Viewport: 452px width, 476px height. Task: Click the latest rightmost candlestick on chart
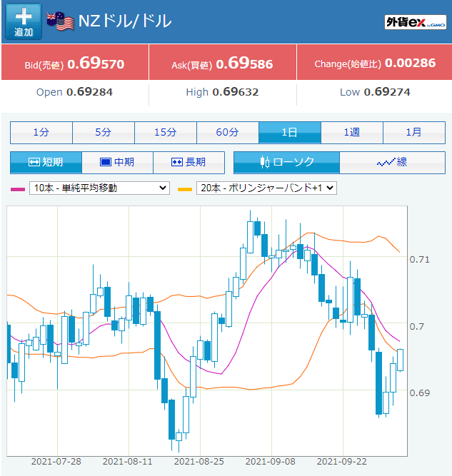(x=401, y=360)
